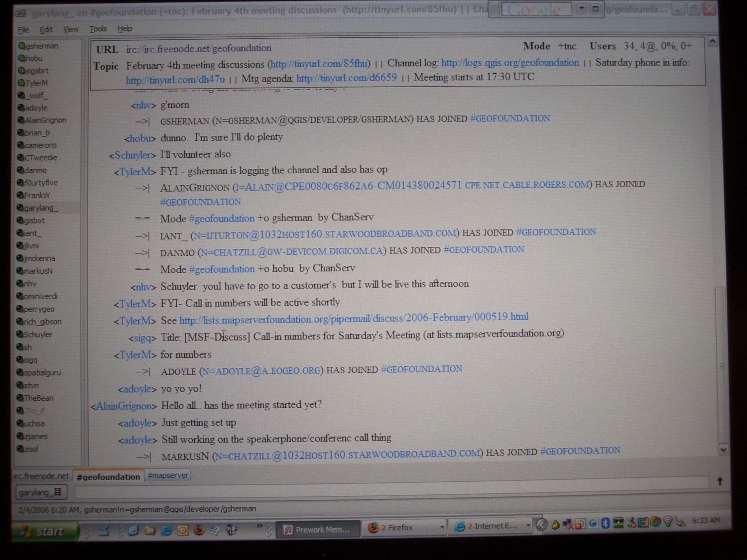747x560 pixels.
Task: Click gsherman's operator status icon in user list
Action: [21, 46]
